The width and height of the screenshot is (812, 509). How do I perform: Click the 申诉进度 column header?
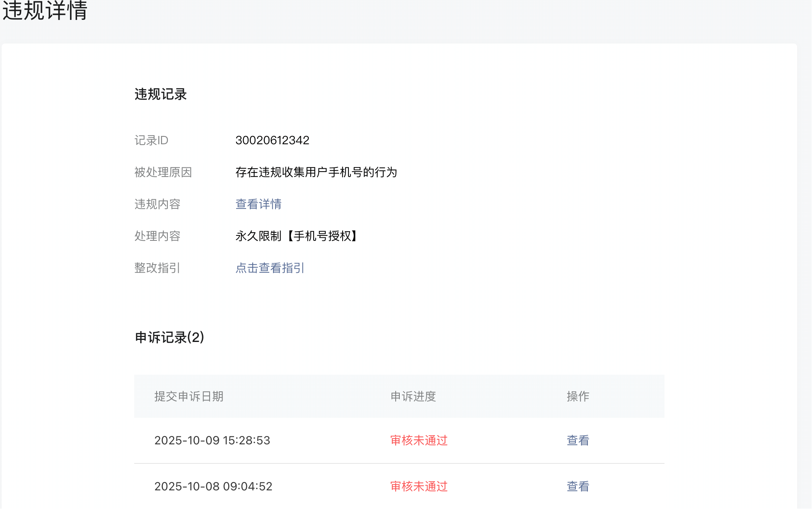(x=413, y=396)
